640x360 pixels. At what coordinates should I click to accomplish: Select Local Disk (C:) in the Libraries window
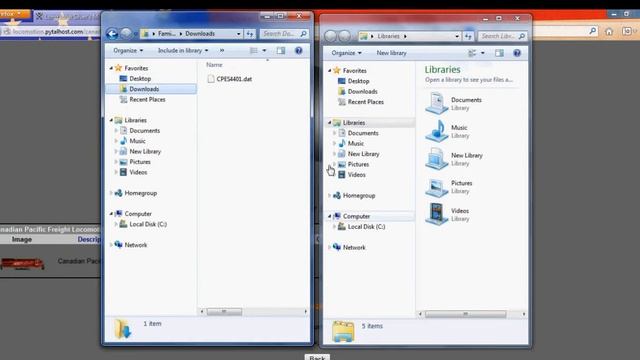(x=366, y=227)
